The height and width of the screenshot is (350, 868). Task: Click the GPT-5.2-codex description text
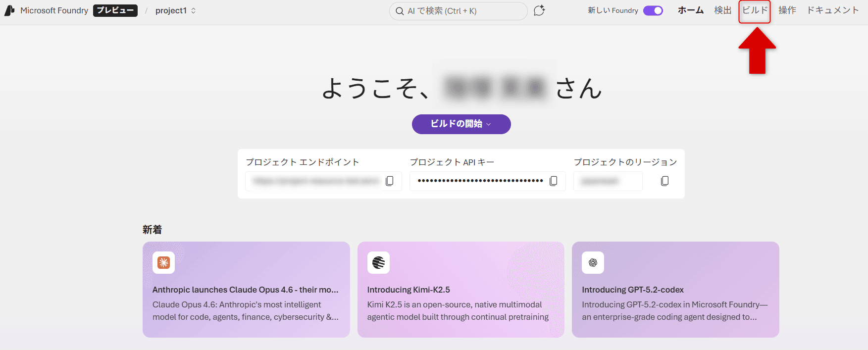click(675, 311)
